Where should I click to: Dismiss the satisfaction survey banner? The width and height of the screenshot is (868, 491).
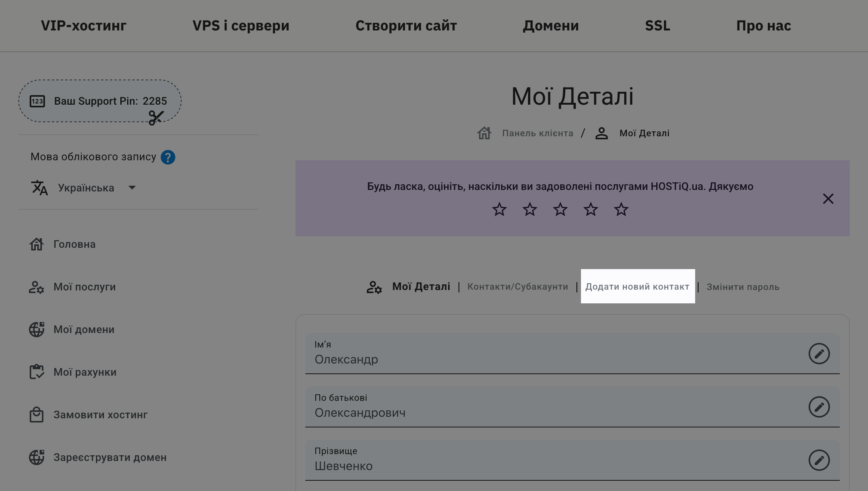(828, 199)
